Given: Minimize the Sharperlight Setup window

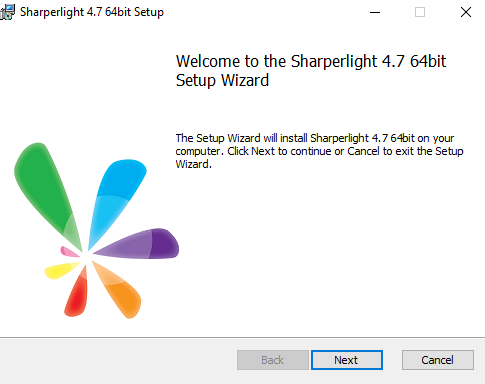Looking at the screenshot, I should click(375, 13).
